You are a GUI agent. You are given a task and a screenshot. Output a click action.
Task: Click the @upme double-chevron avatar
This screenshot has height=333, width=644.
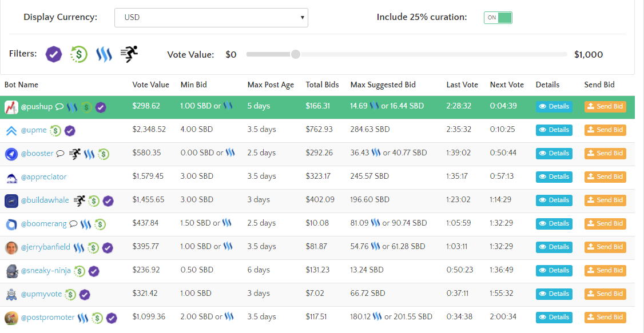click(x=11, y=131)
